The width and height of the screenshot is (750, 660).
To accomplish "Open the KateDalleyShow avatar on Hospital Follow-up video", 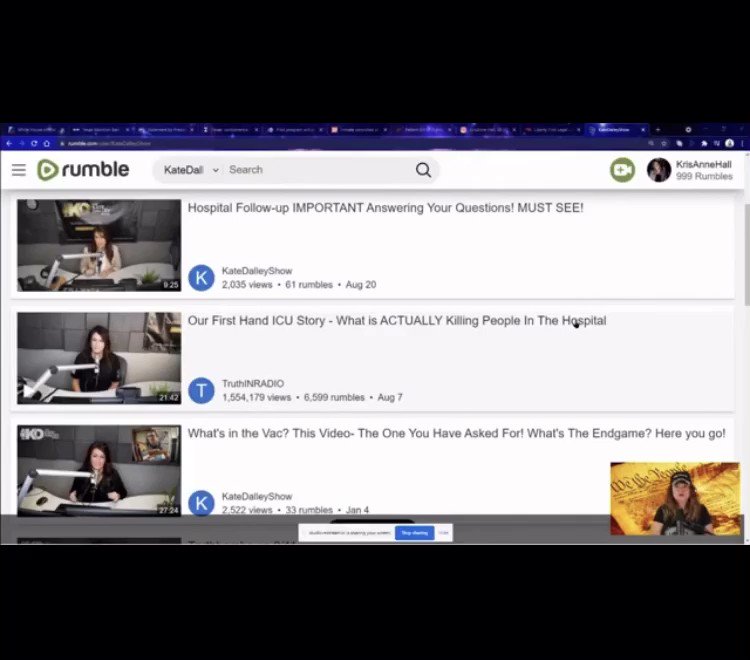I will 201,278.
